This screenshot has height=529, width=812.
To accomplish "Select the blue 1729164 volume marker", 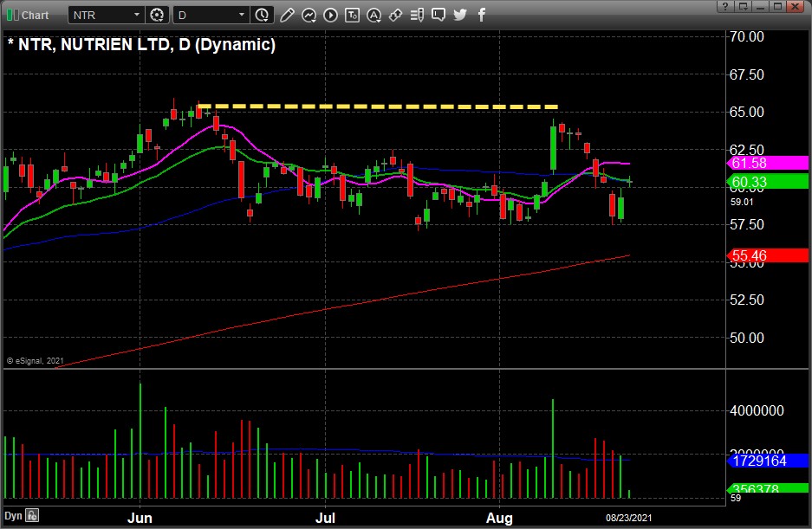I will [x=767, y=460].
